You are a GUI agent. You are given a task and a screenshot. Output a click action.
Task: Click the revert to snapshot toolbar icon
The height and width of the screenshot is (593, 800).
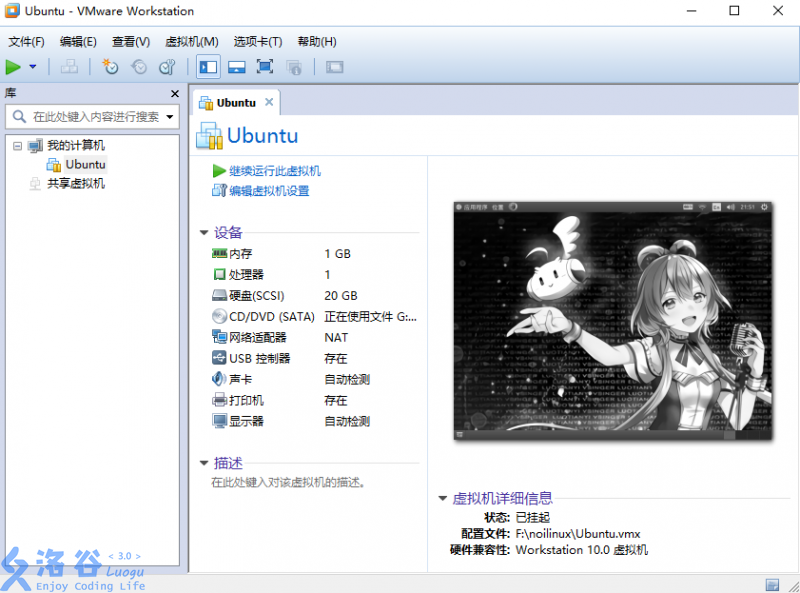point(139,67)
